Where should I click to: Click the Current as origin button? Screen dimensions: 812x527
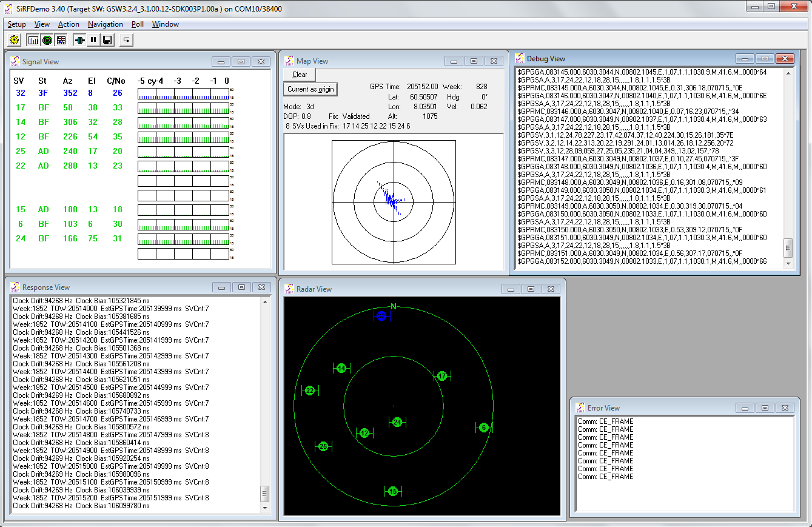(310, 89)
